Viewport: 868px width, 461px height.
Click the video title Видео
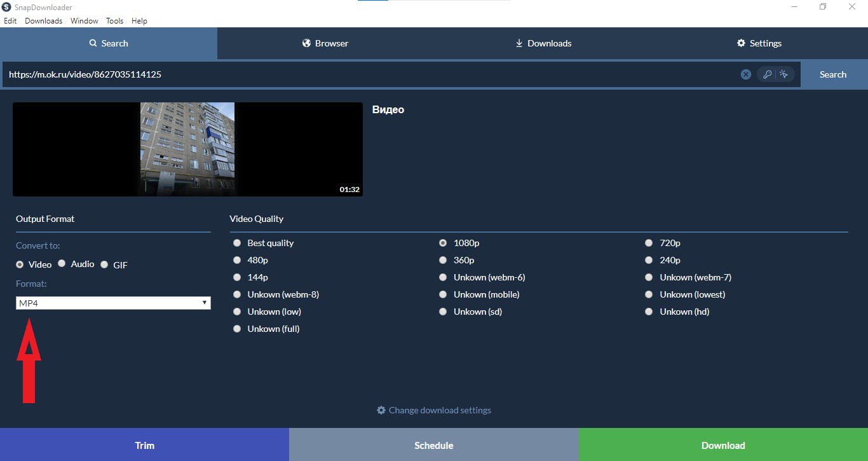(388, 109)
